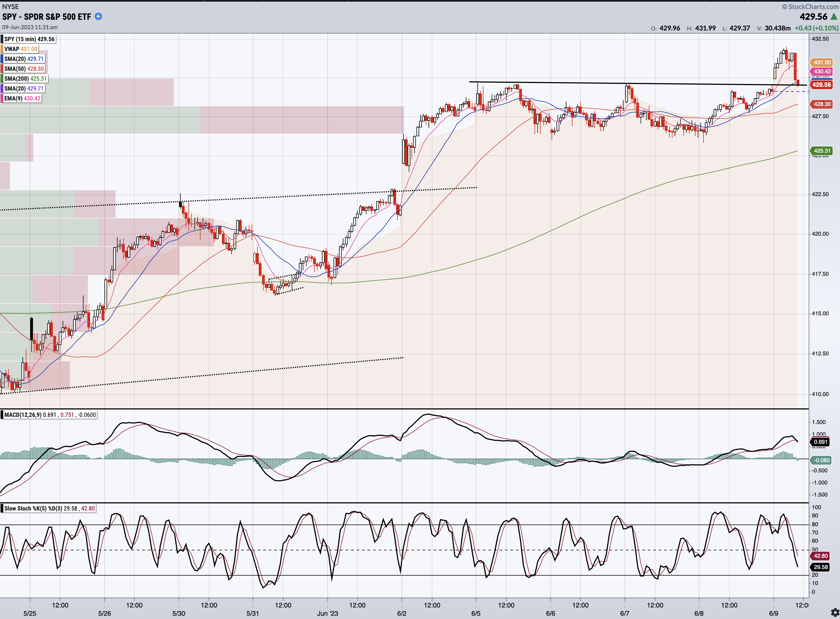The width and height of the screenshot is (840, 619).
Task: Click the 09-Jun-2023 11:31:am timestamp
Action: coord(30,27)
